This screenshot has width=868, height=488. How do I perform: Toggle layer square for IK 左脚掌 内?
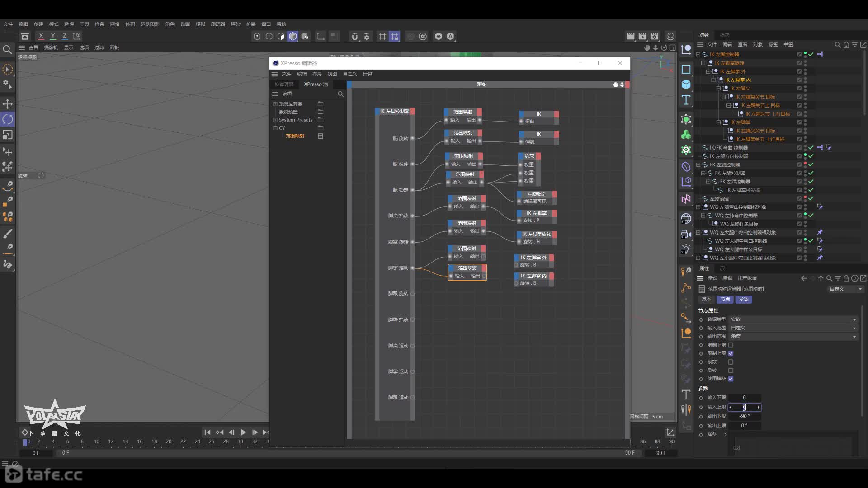tap(799, 80)
